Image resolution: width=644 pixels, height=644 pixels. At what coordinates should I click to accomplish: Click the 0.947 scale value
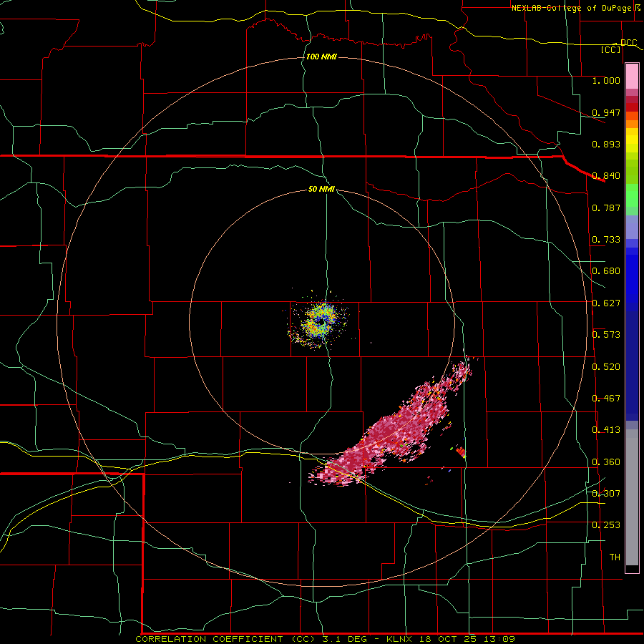606,112
